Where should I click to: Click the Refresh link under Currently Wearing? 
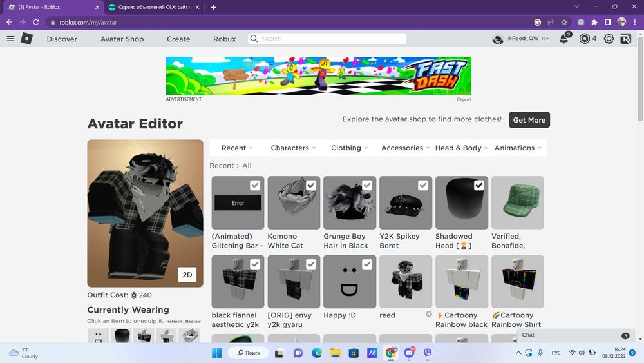pyautogui.click(x=174, y=322)
